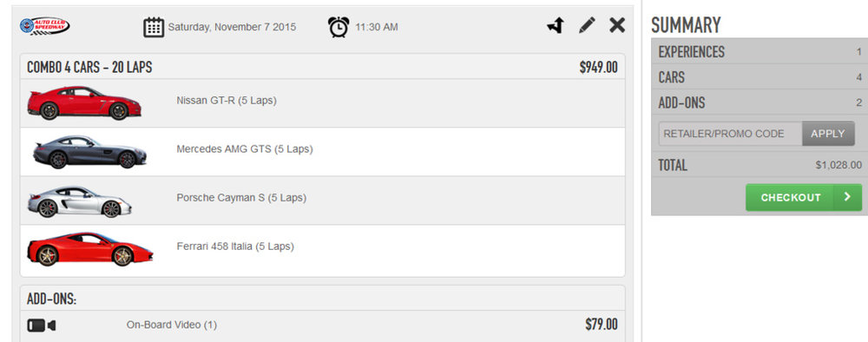The height and width of the screenshot is (342, 868).
Task: Choose the Porsche Cayman S car image
Action: 80,201
